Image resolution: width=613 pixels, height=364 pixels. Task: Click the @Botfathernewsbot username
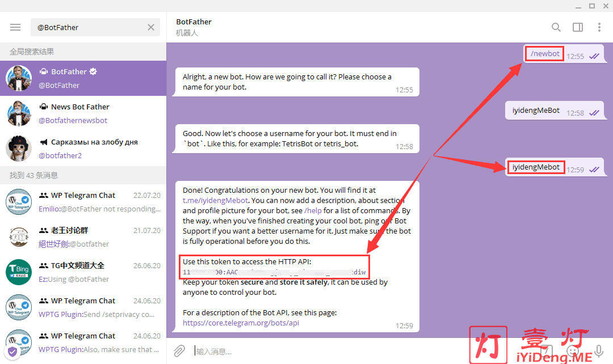pyautogui.click(x=73, y=120)
